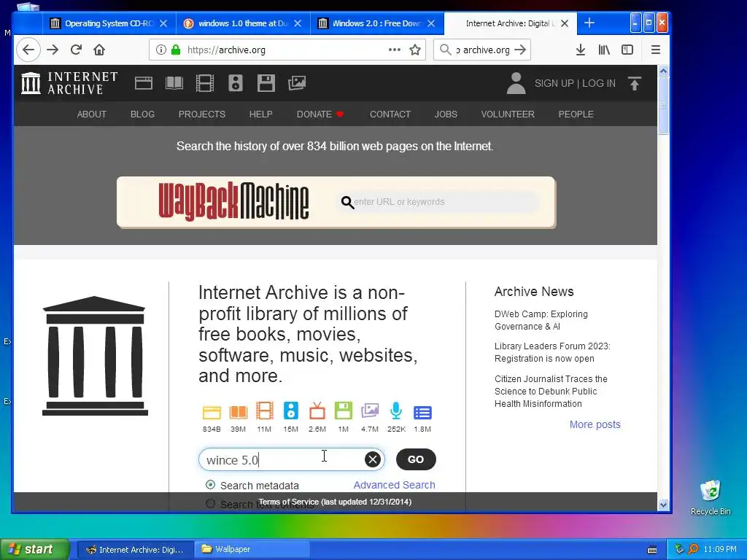The height and width of the screenshot is (560, 747).
Task: Open Internet Archive logo home link
Action: [69, 83]
